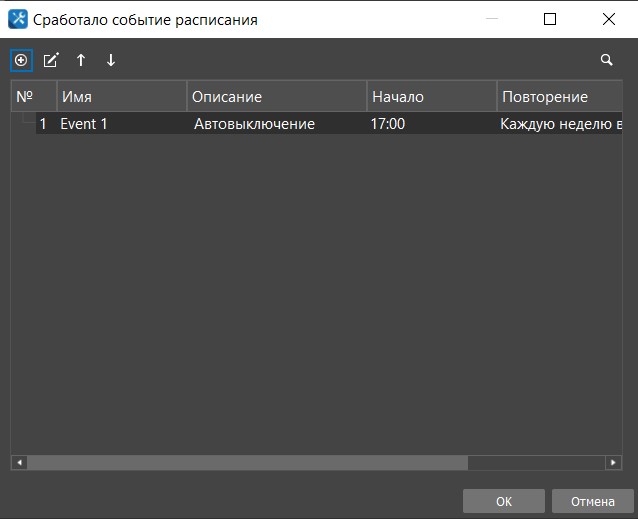Click the Описание column header
This screenshot has height=519, width=638.
pos(276,97)
